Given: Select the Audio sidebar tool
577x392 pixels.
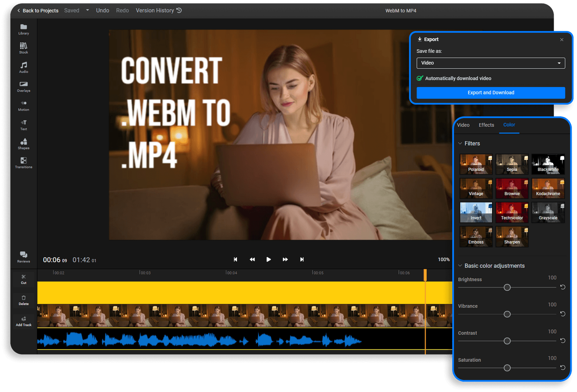Looking at the screenshot, I should coord(23,67).
